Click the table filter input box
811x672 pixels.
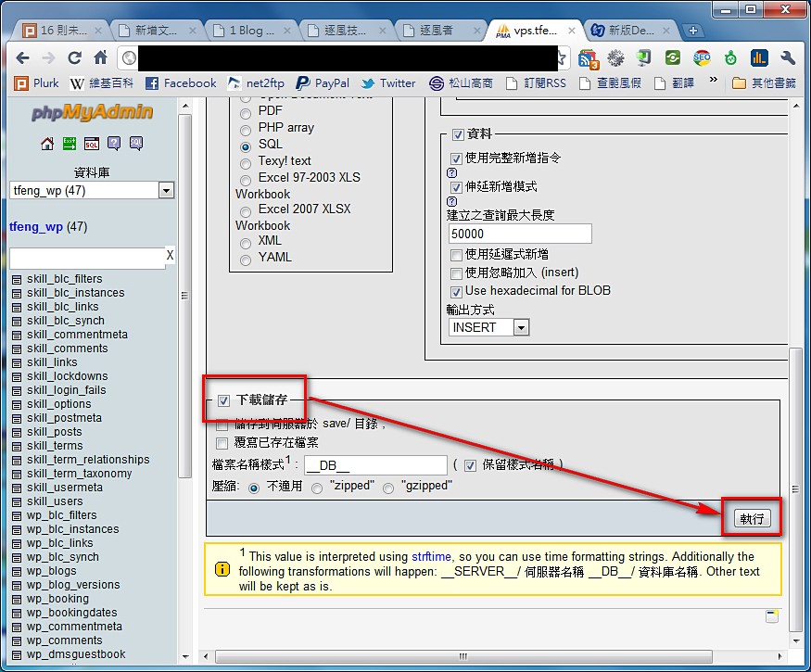[87, 259]
